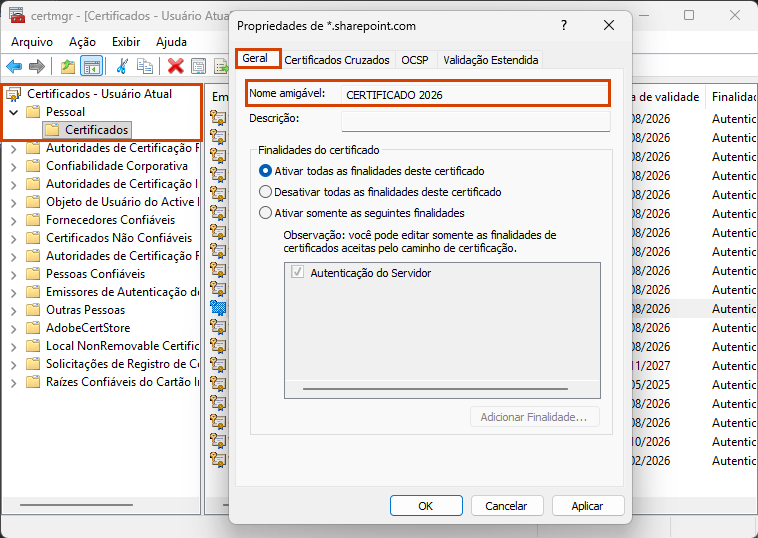Choose 'Ativar somente as seguintes finalidades' option
758x538 pixels.
265,213
